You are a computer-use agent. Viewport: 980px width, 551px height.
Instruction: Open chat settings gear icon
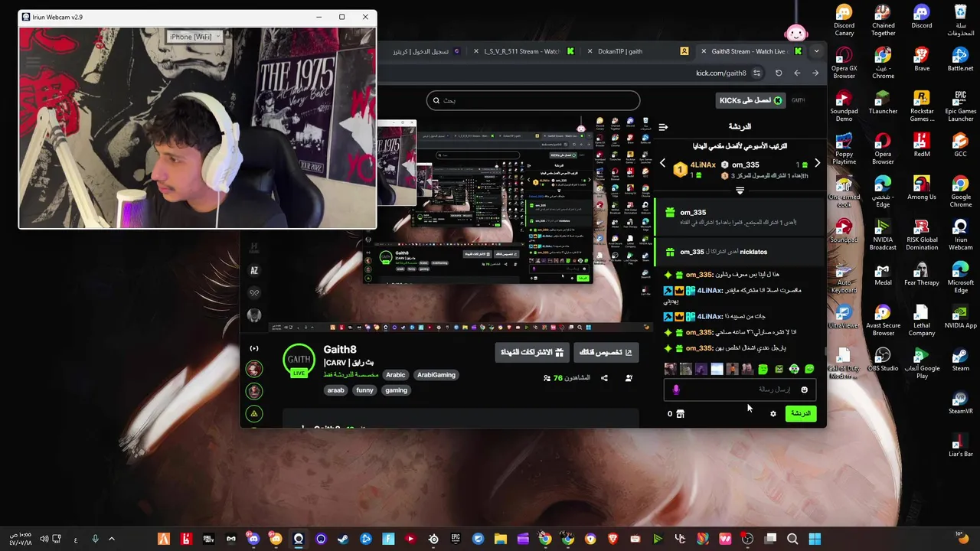click(x=773, y=414)
